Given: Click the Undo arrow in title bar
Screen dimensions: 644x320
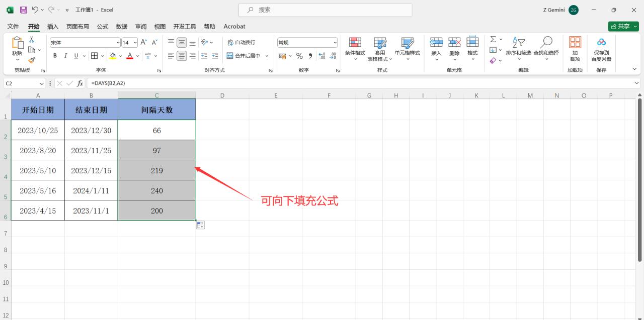Looking at the screenshot, I should [35, 10].
